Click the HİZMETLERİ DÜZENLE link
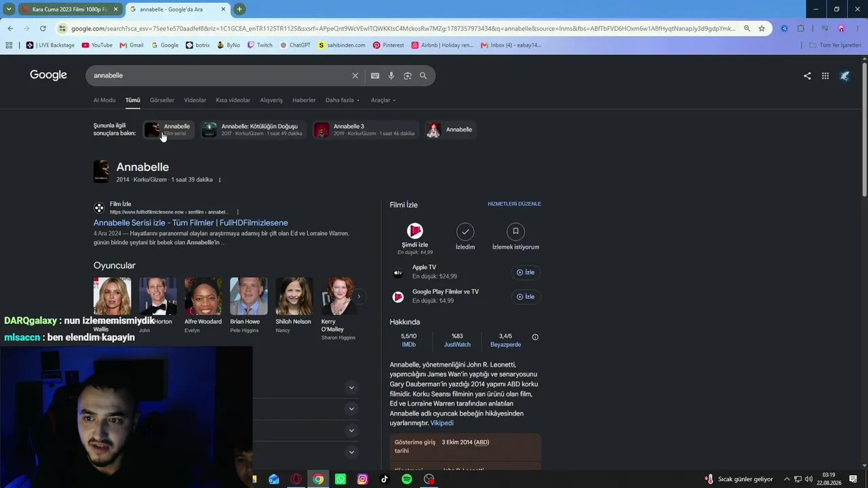This screenshot has width=868, height=488. (514, 204)
